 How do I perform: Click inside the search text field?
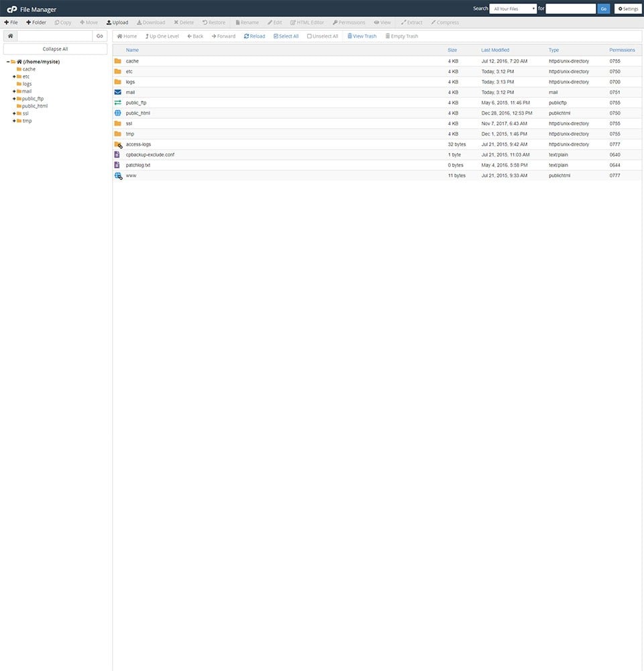572,9
